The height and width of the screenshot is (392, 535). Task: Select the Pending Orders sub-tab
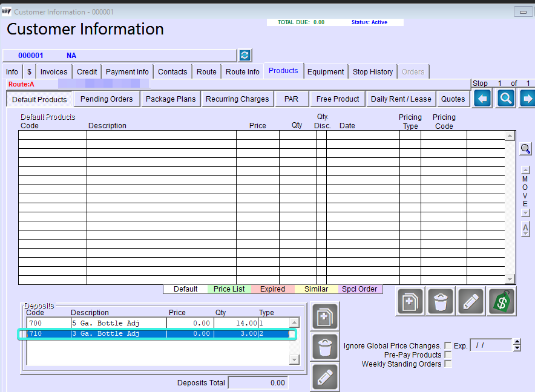pos(107,99)
